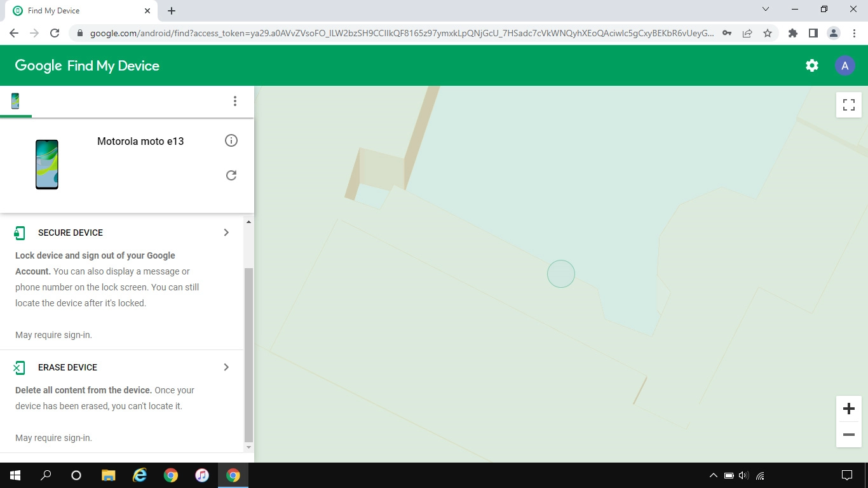868x488 pixels.
Task: Switch to the Find My Device browser tab
Action: (76, 10)
